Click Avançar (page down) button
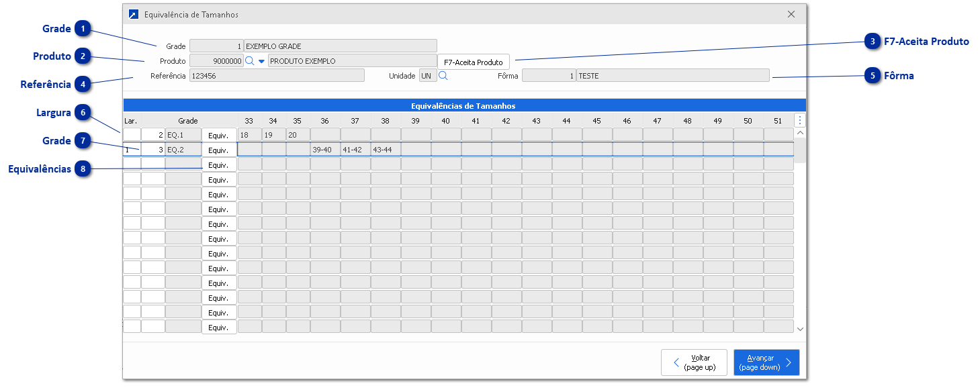980x390 pixels. tap(766, 362)
